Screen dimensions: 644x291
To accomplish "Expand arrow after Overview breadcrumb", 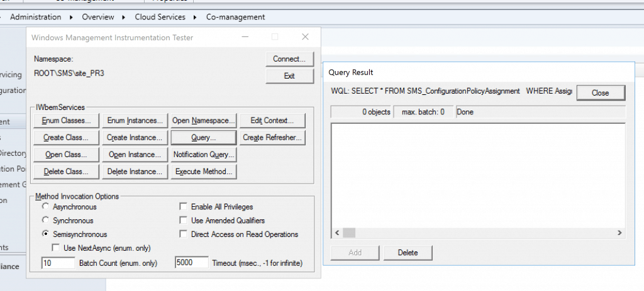I will pos(124,17).
